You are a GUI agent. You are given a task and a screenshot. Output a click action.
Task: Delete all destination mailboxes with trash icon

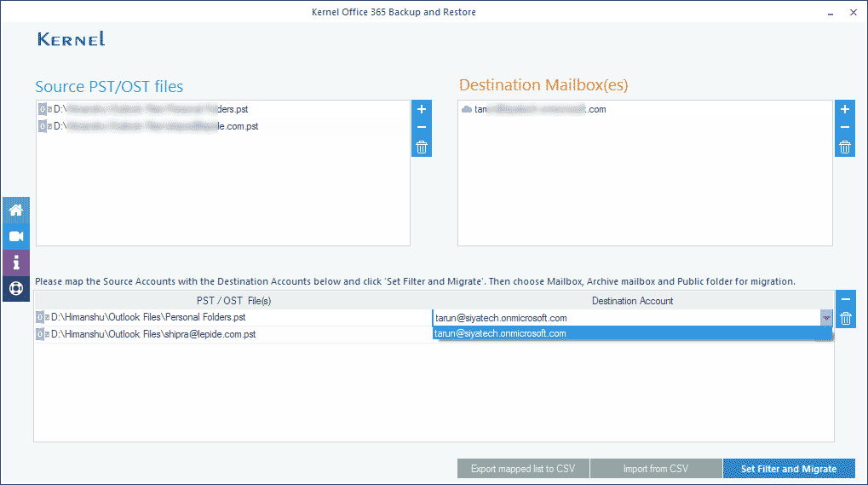click(845, 147)
